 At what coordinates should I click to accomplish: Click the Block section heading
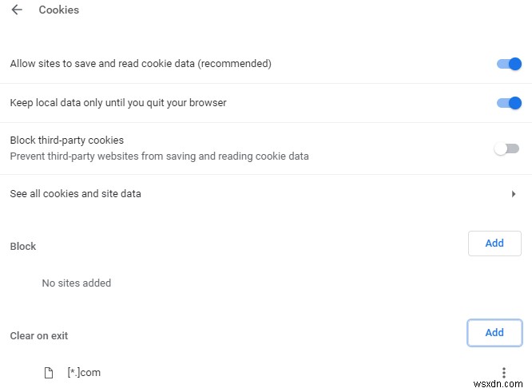pyautogui.click(x=23, y=247)
